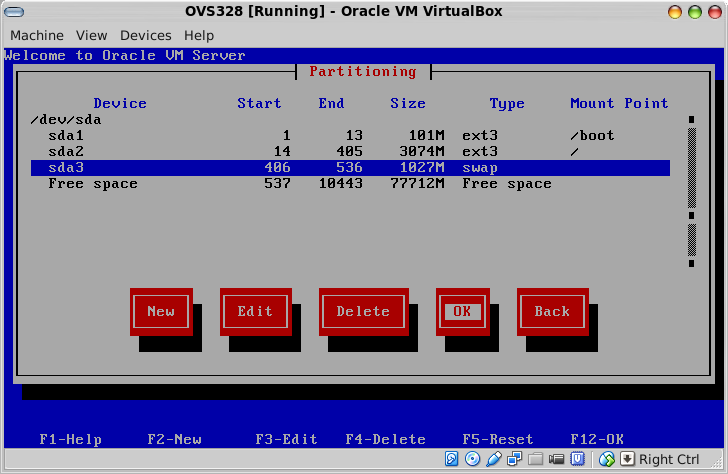
Task: Select the Free space row
Action: click(x=350, y=184)
